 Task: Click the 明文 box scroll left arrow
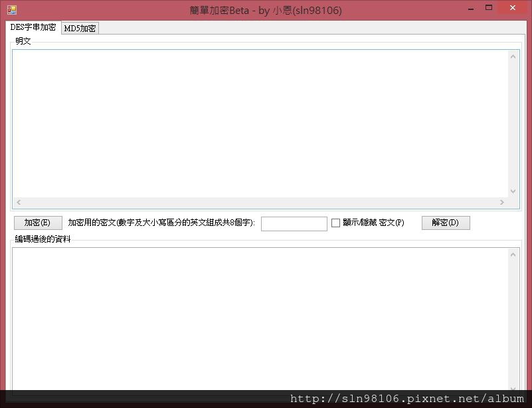(19, 202)
